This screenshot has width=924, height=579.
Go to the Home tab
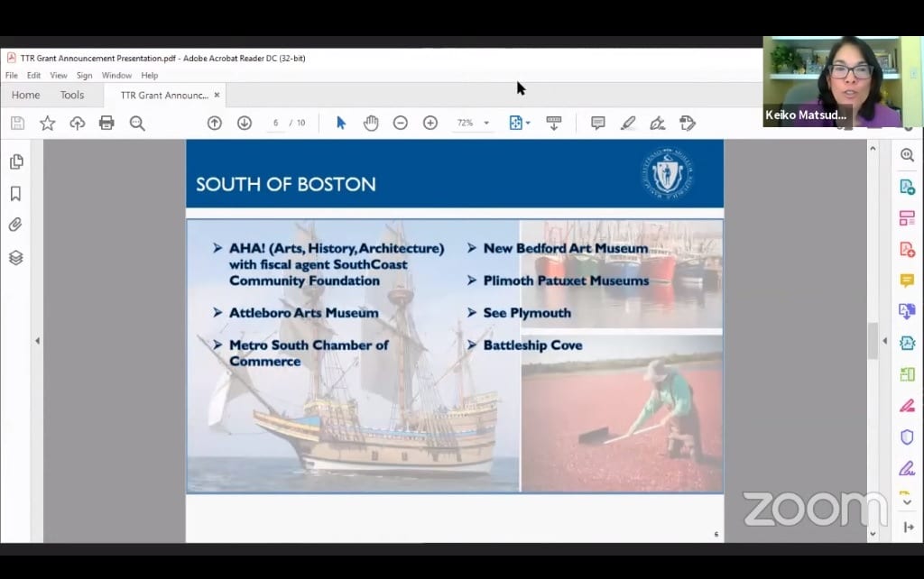tap(25, 95)
